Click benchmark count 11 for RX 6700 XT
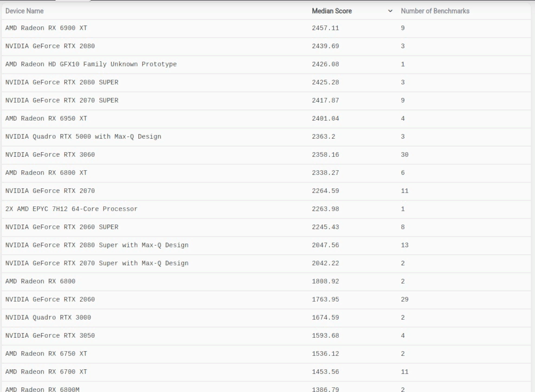This screenshot has width=535, height=392. [405, 372]
